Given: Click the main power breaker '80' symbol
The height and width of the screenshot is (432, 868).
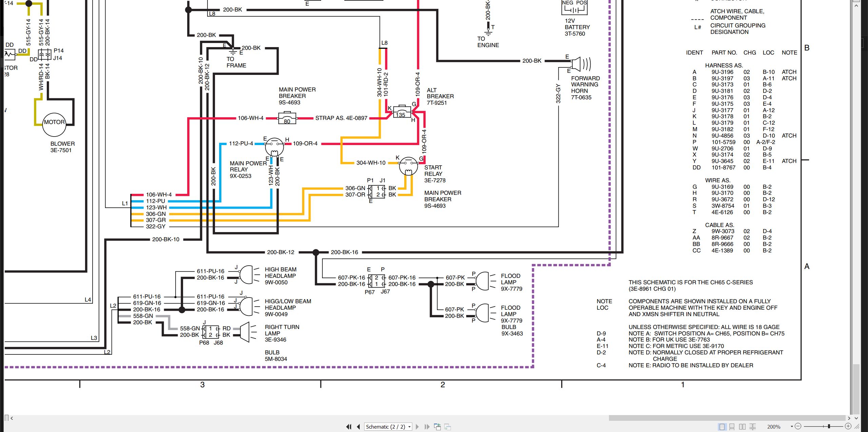Looking at the screenshot, I should tap(287, 118).
